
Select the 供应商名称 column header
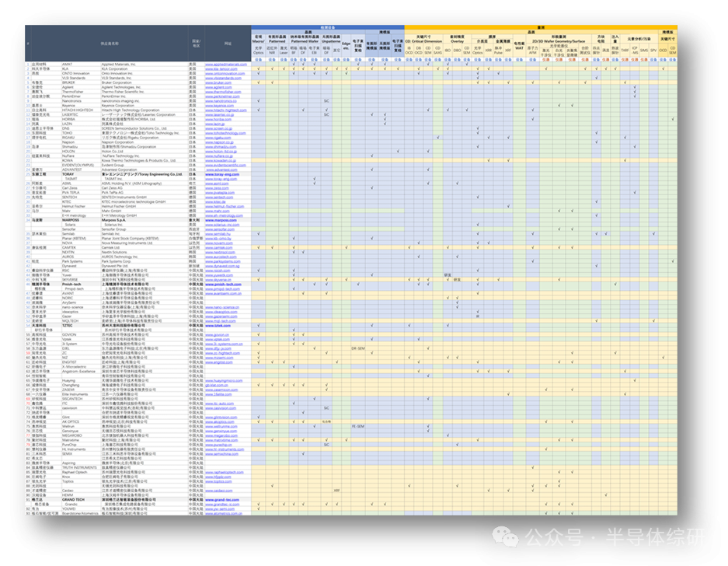tap(115, 44)
